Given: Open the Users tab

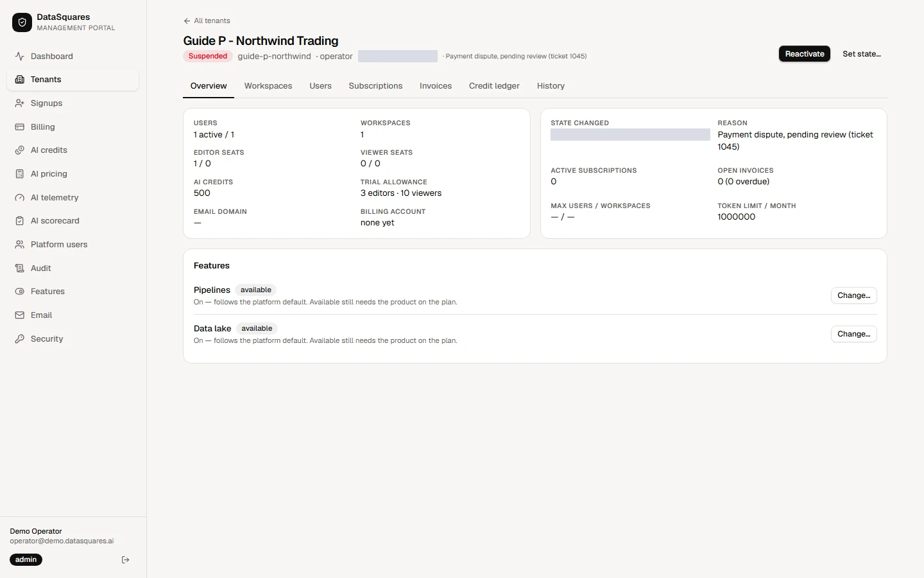Looking at the screenshot, I should point(321,86).
